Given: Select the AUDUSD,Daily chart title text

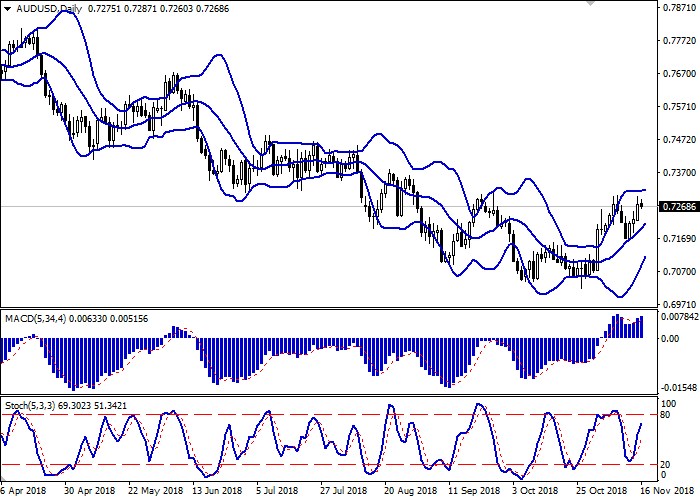Looking at the screenshot, I should 49,9.
